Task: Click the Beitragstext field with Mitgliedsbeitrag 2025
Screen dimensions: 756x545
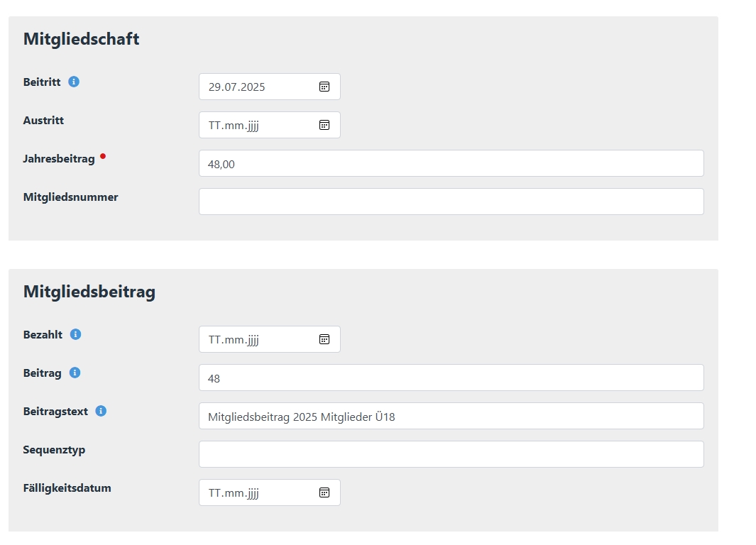Action: 451,416
